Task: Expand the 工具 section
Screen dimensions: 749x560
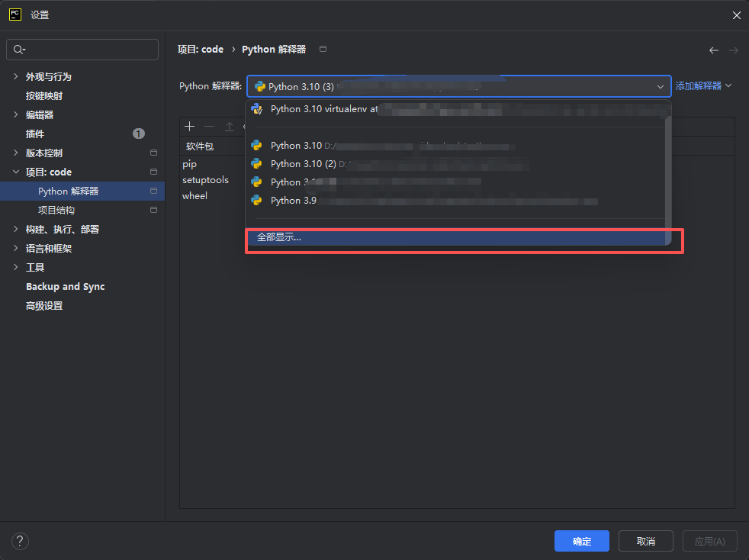Action: pos(16,268)
